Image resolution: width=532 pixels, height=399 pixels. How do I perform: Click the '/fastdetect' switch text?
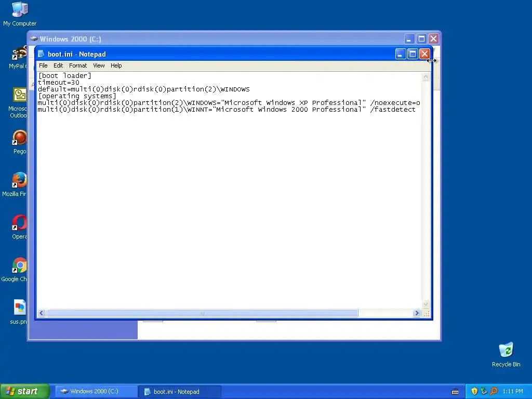[x=393, y=109]
